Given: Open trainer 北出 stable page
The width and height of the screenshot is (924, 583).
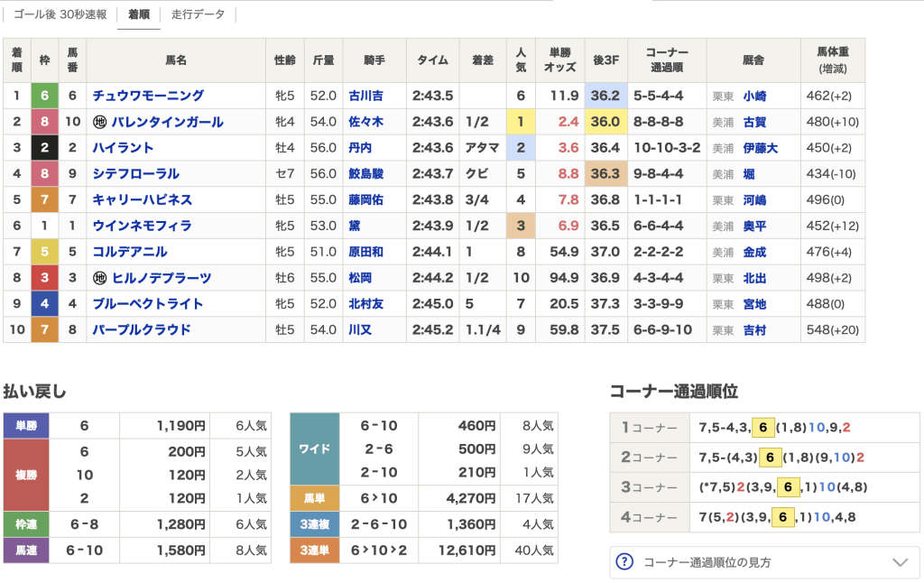Looking at the screenshot, I should click(754, 278).
